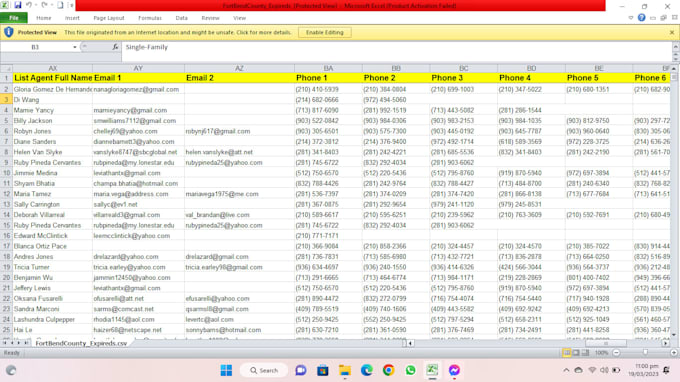680x382 pixels.
Task: Open Windows Start menu
Action: [x=226, y=370]
